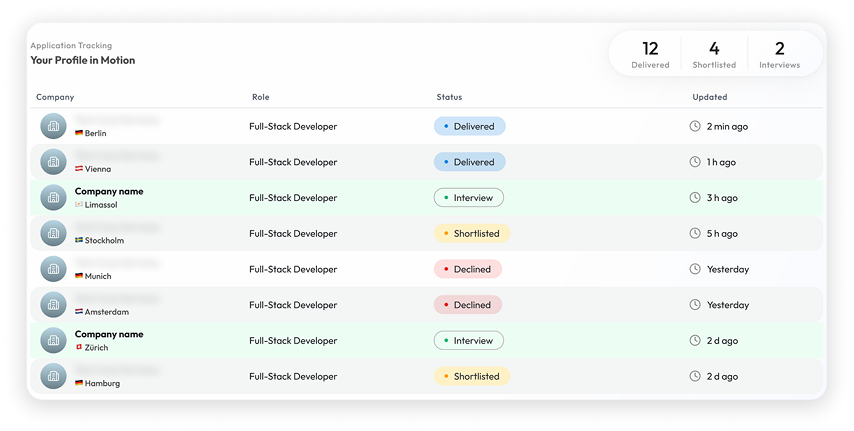Click the clock icon beside 3 h ago
This screenshot has width=854, height=431.
(x=695, y=197)
